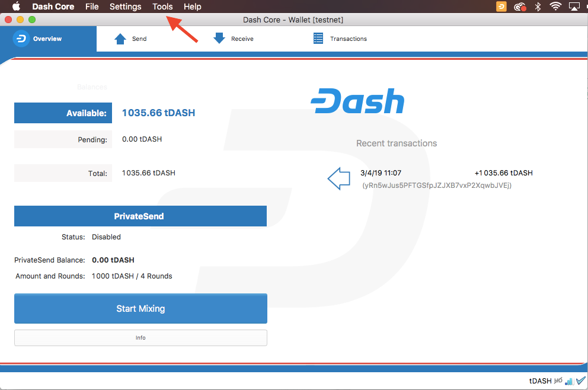Click the large Dash logo

(x=358, y=101)
